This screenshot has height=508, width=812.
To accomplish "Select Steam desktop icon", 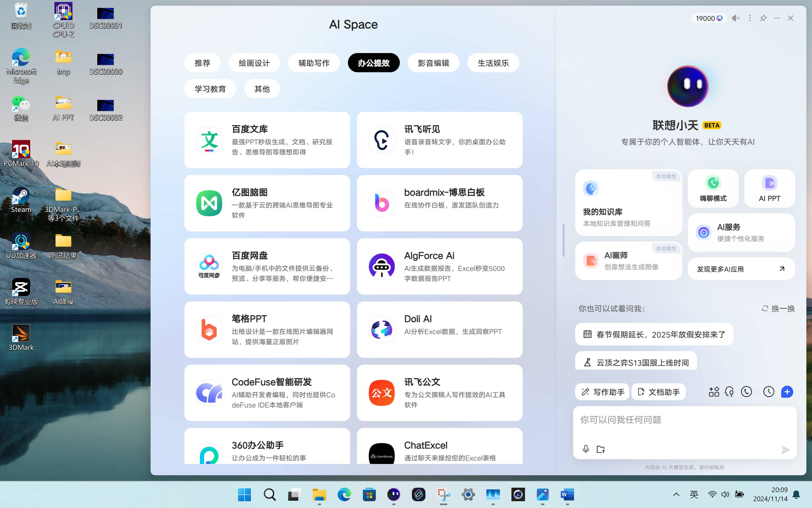I will coord(21,200).
